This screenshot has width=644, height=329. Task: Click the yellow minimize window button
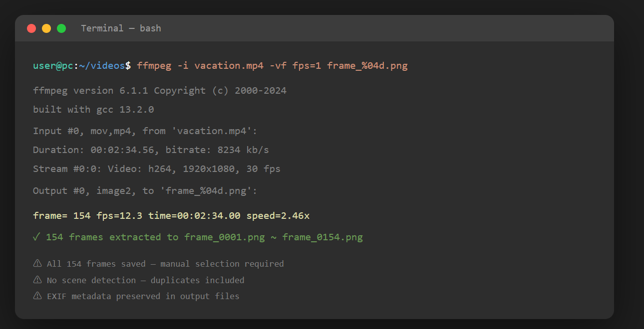point(46,28)
